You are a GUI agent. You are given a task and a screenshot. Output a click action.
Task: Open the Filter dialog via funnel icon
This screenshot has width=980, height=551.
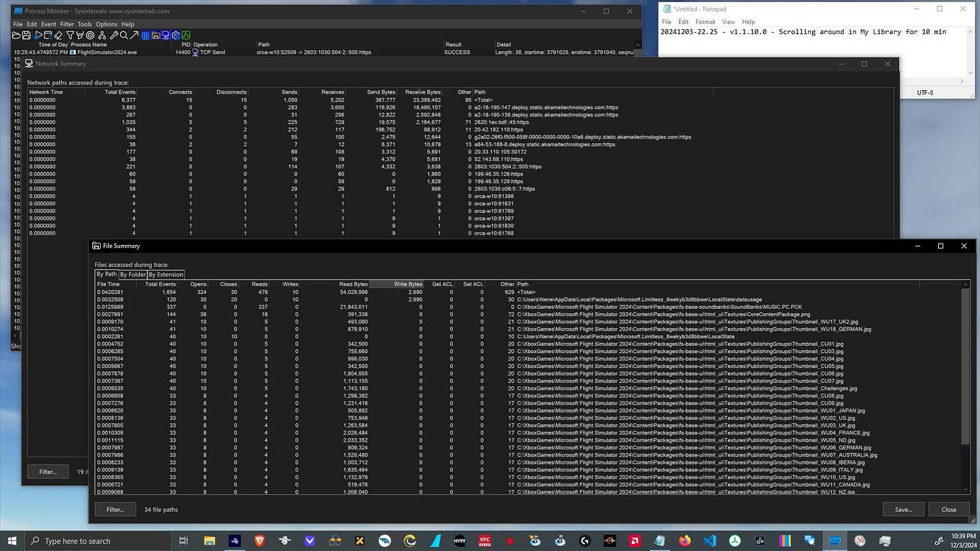(70, 36)
